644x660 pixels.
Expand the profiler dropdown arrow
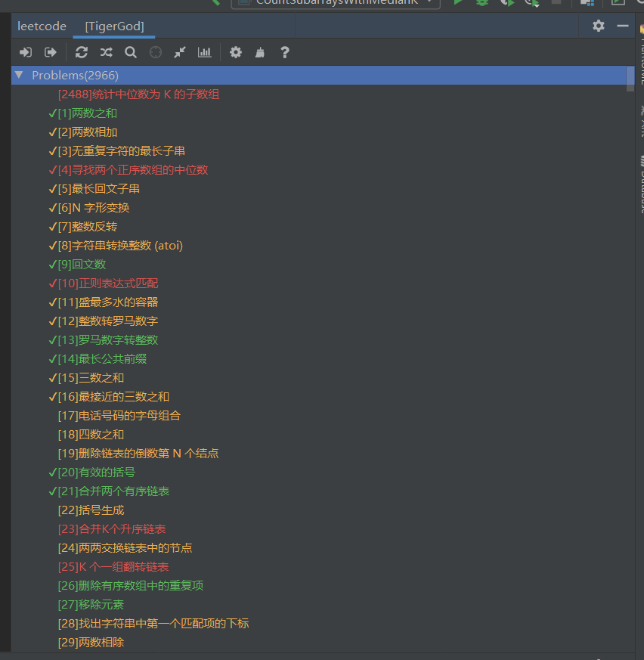pyautogui.click(x=539, y=5)
